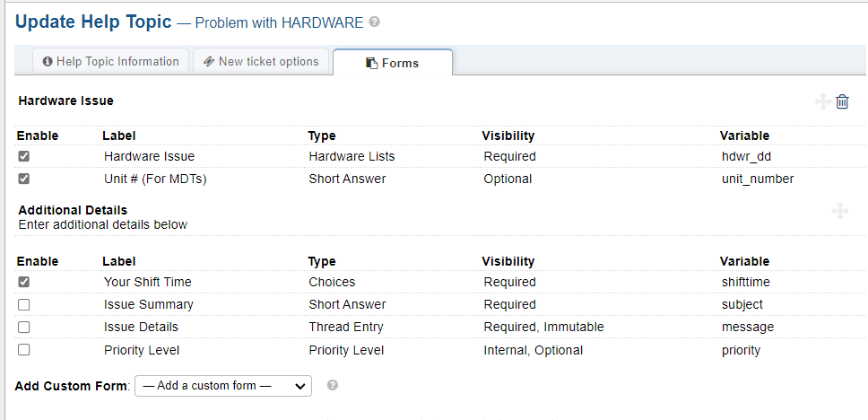Click the Additional Details form heading

(x=73, y=210)
